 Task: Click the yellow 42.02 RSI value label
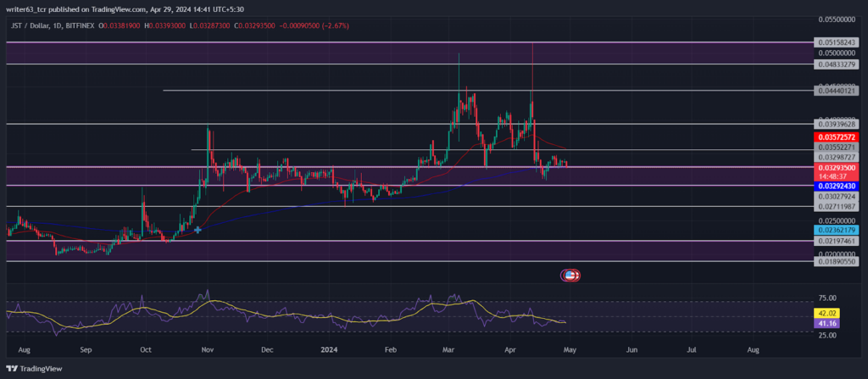click(827, 313)
